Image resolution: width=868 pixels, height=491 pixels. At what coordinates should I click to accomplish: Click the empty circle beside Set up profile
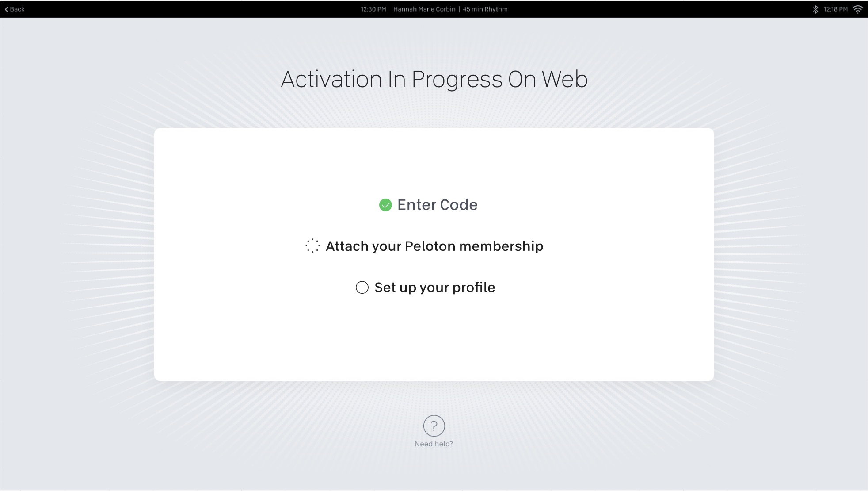pyautogui.click(x=362, y=288)
